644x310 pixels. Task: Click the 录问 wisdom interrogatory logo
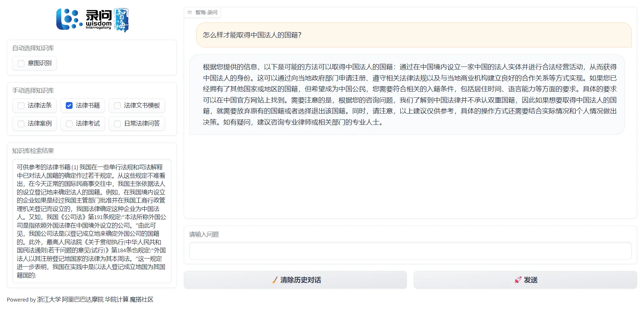92,20
